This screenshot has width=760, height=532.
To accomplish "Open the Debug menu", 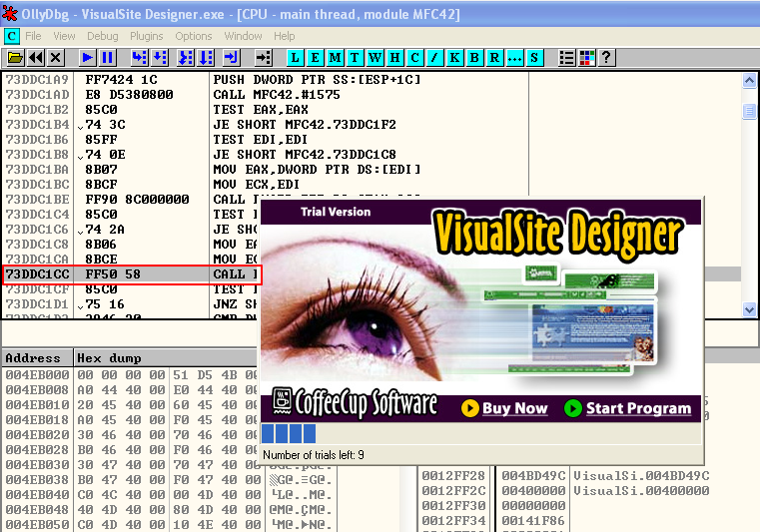I will pyautogui.click(x=102, y=36).
